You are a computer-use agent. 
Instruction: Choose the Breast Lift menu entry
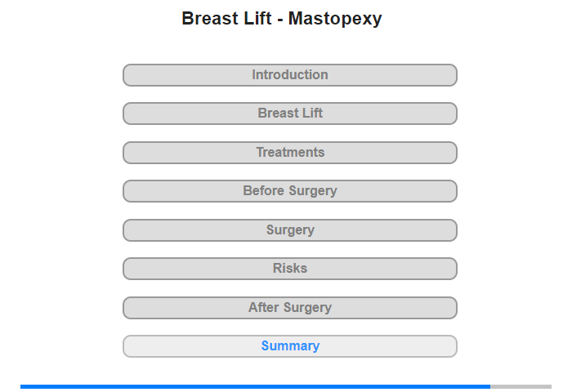[290, 114]
